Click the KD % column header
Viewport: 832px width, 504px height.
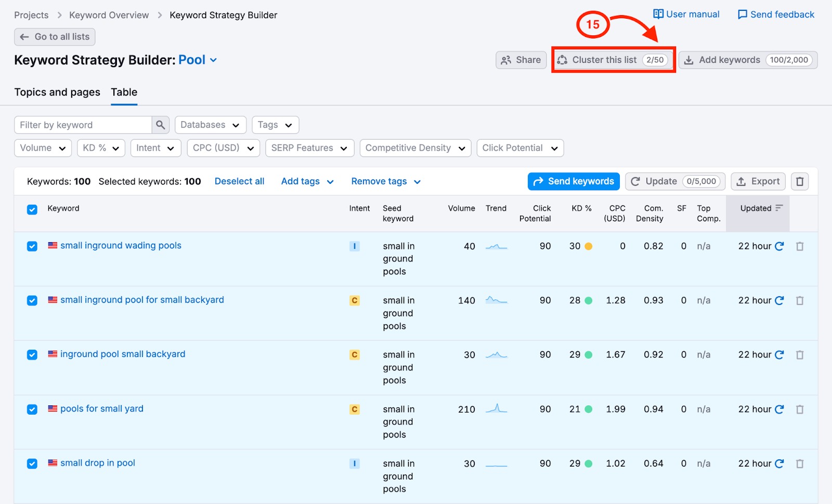(x=581, y=208)
